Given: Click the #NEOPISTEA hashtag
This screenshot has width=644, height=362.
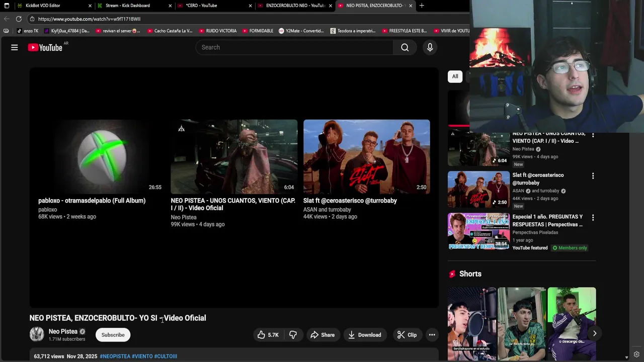Looking at the screenshot, I should [115, 356].
